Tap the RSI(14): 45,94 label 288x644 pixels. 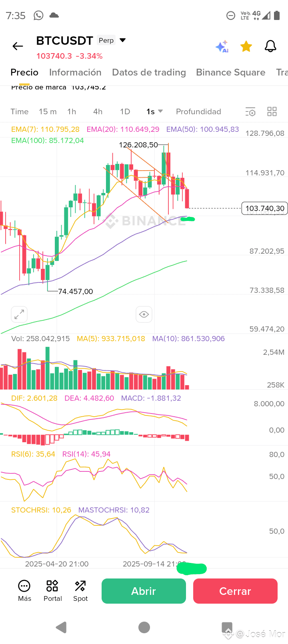click(86, 454)
